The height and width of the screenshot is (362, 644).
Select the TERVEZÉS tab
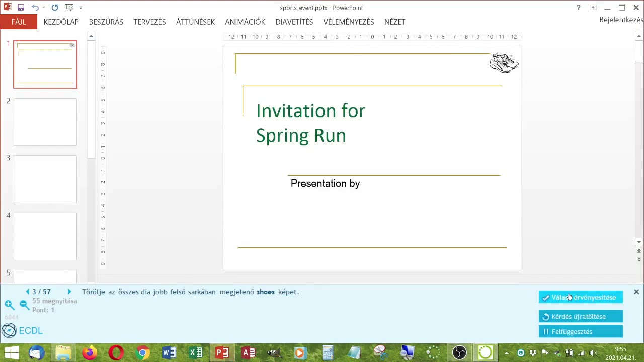coord(149,22)
